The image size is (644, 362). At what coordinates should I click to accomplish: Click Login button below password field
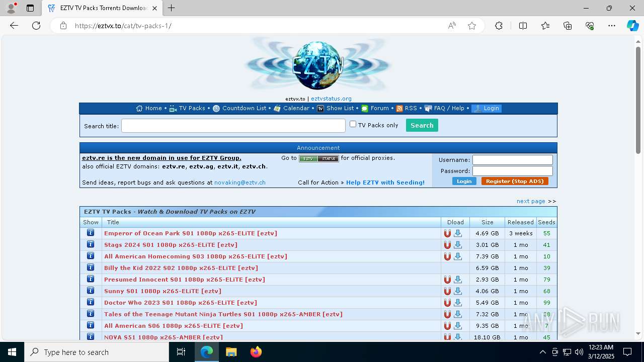[464, 181]
